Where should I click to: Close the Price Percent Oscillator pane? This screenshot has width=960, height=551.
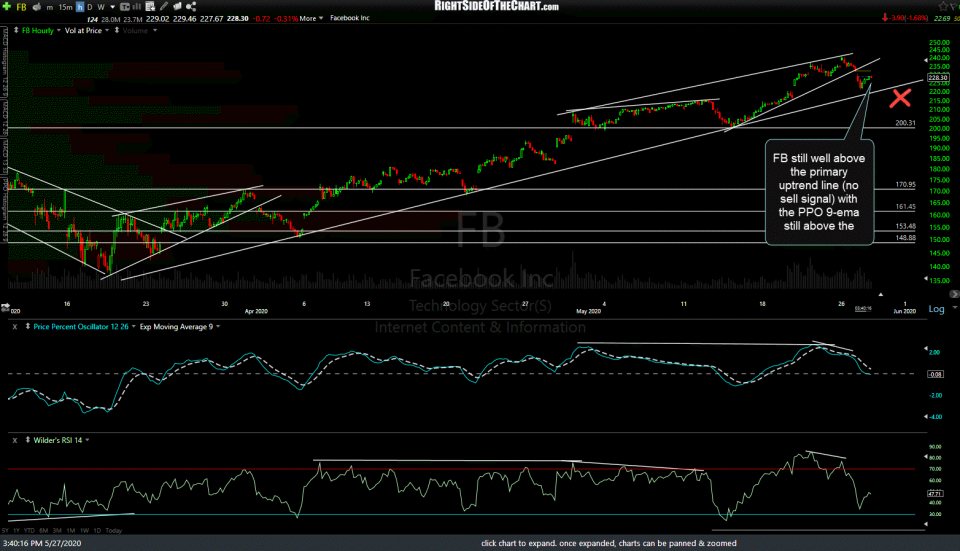[x=15, y=327]
